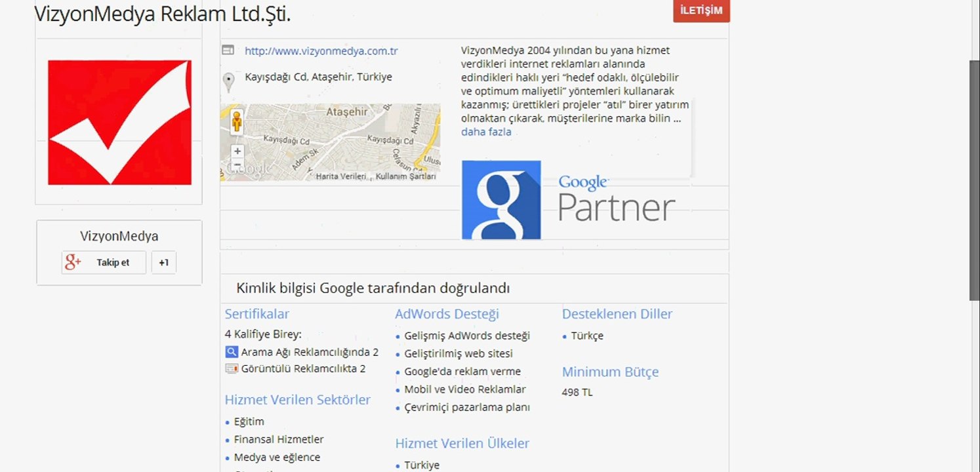Click the Google Partner badge logo
Image resolution: width=980 pixels, height=472 pixels.
(568, 199)
